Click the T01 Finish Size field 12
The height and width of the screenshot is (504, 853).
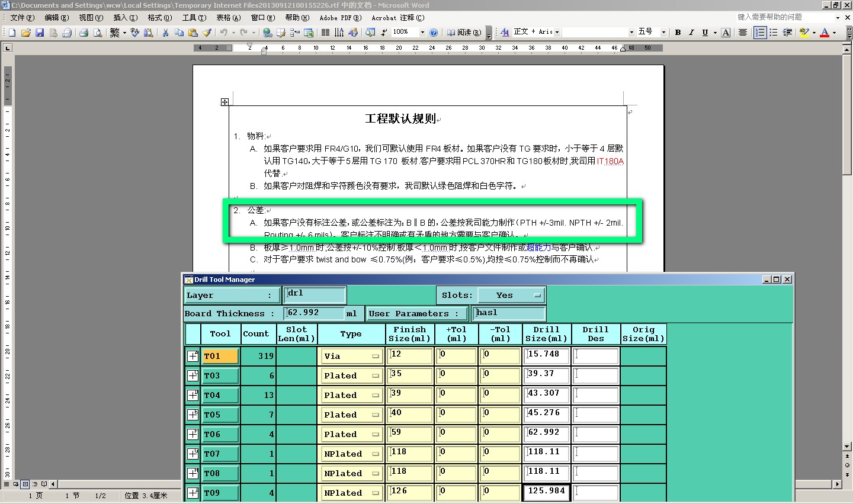[410, 356]
